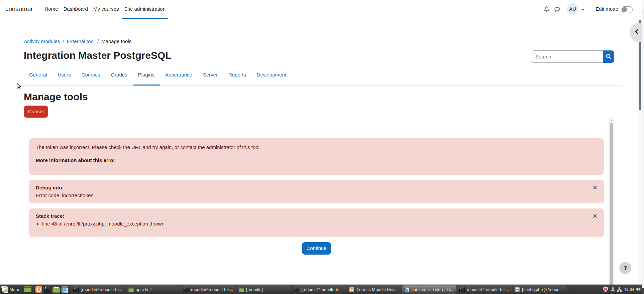
Task: Select the Error code: incorrecttoken text
Action: pyautogui.click(x=65, y=195)
